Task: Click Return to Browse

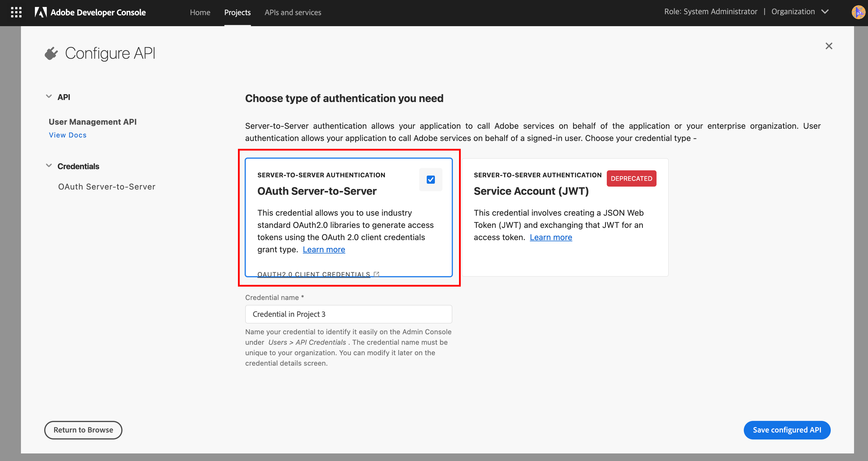Action: click(83, 430)
